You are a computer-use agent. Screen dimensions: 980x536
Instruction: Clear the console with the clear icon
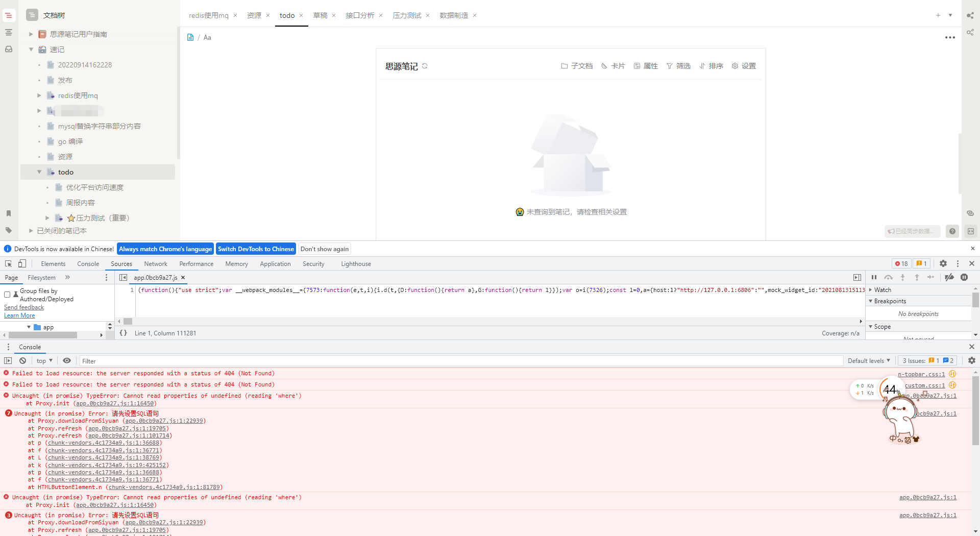coord(22,360)
